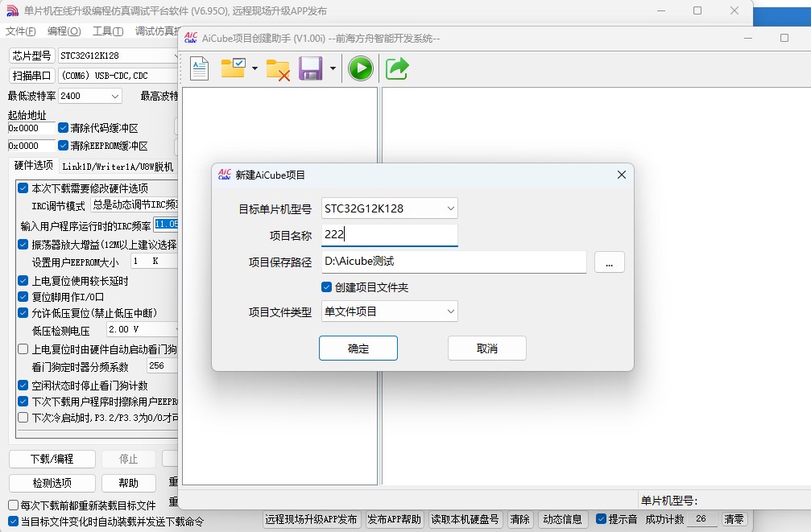Toggle 复位脚用作I/O口 checkbox
Image resolution: width=811 pixels, height=532 pixels.
point(23,296)
